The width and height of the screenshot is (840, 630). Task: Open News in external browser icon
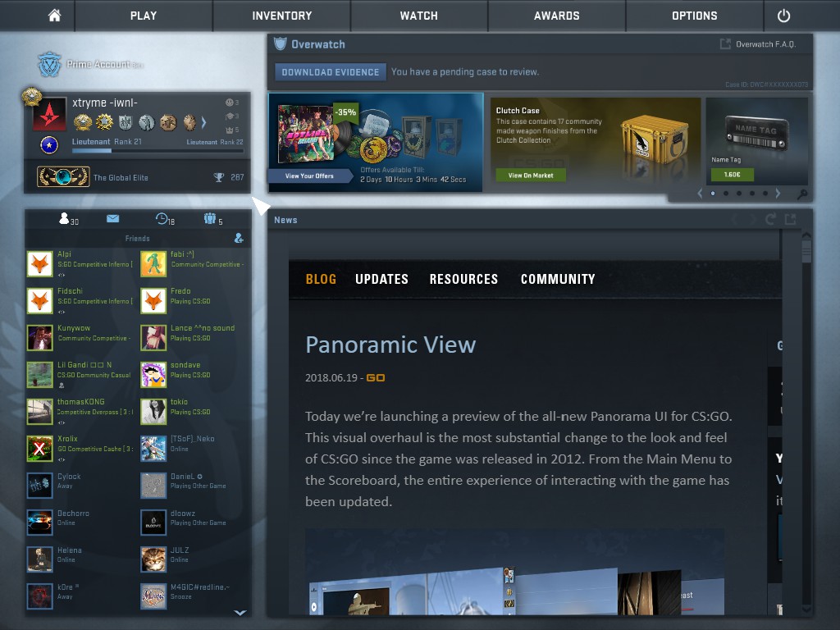(790, 219)
